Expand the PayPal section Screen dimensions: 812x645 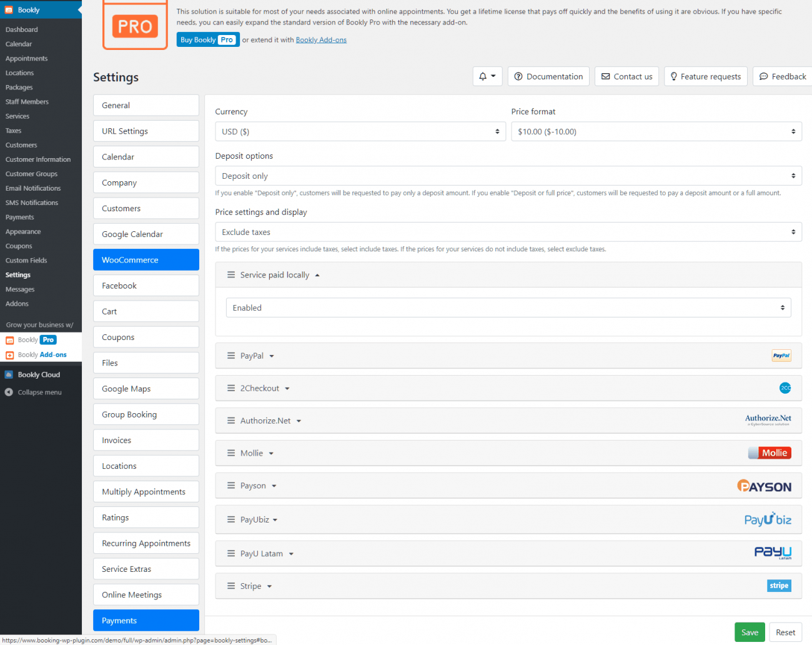257,356
